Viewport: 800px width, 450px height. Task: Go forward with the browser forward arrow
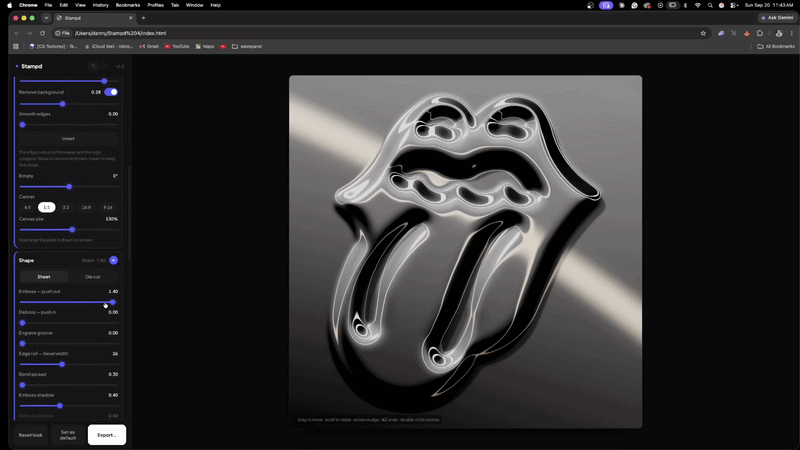30,33
